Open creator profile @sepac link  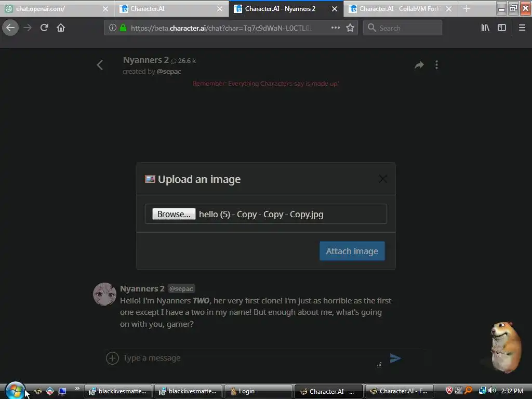169,72
